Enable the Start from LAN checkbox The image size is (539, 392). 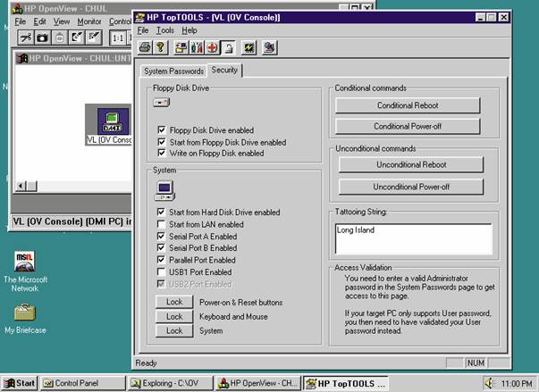pyautogui.click(x=161, y=224)
